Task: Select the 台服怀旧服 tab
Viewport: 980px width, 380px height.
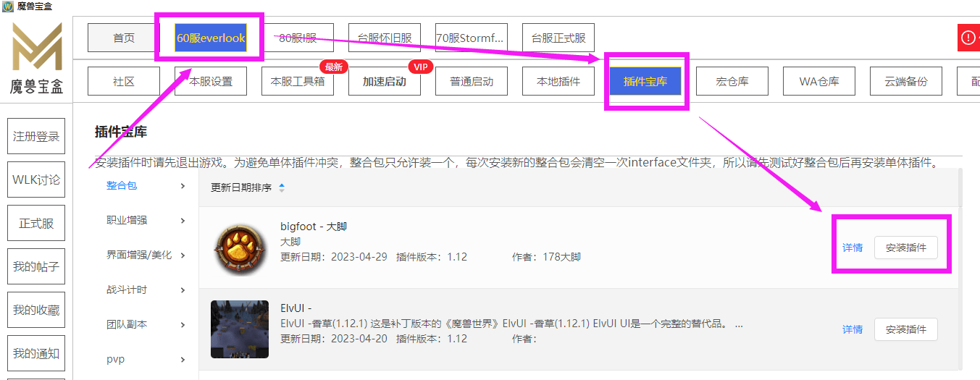Action: pyautogui.click(x=385, y=38)
